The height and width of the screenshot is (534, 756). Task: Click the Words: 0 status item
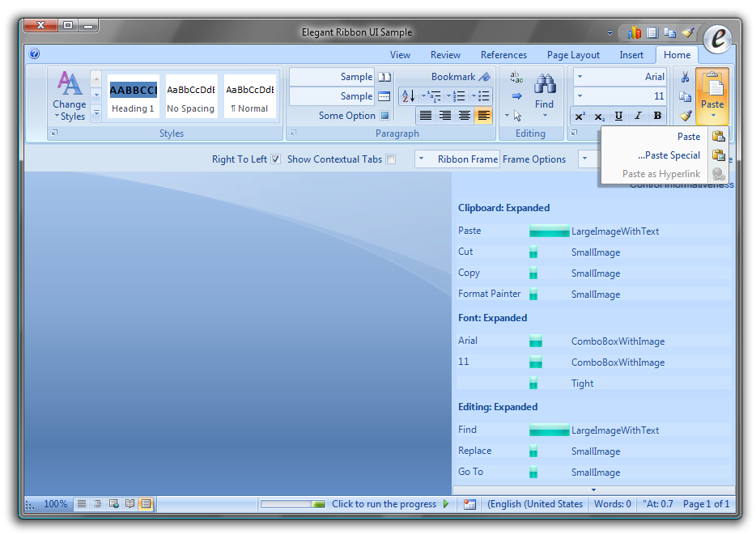(612, 503)
